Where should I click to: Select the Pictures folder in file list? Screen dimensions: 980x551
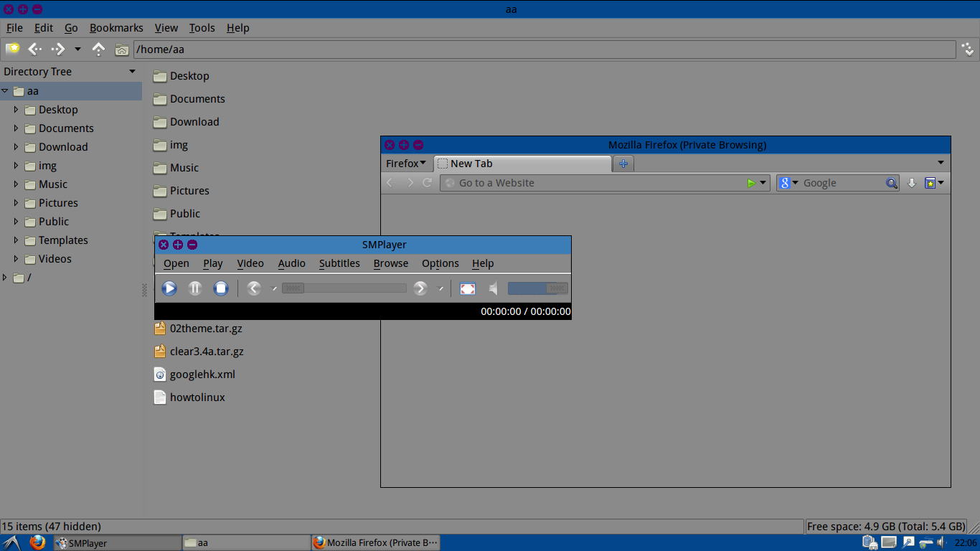click(182, 191)
